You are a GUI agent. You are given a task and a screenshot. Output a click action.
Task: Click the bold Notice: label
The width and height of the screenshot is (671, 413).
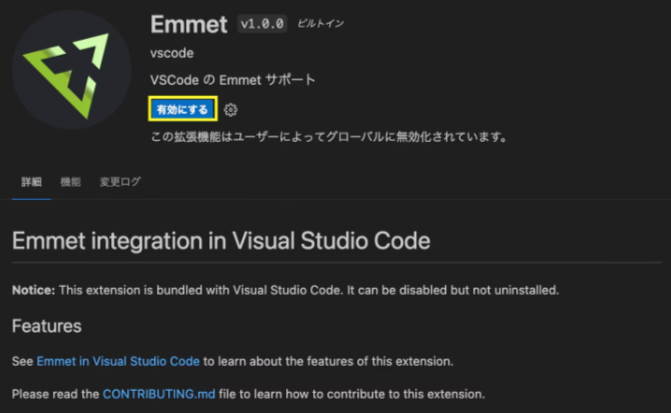(x=34, y=290)
